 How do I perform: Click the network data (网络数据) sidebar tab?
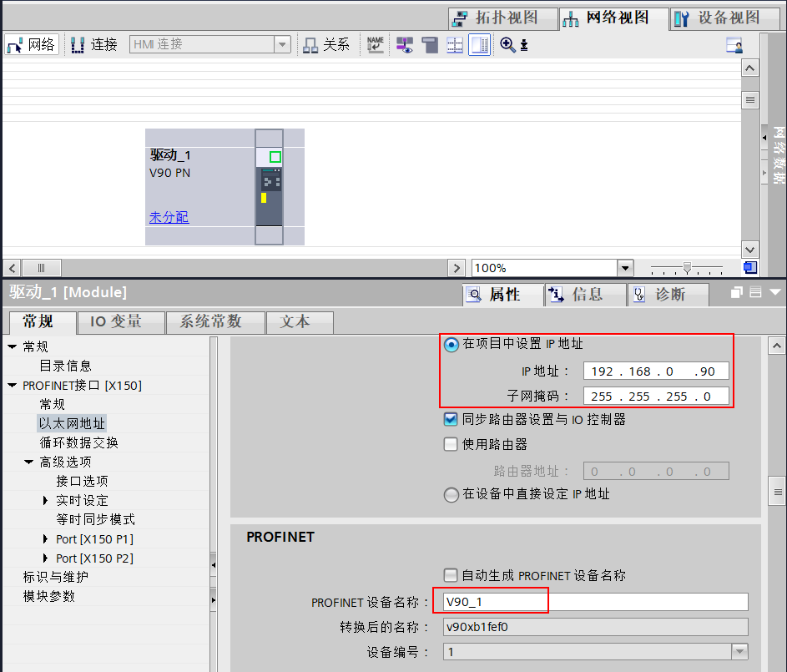(x=775, y=157)
